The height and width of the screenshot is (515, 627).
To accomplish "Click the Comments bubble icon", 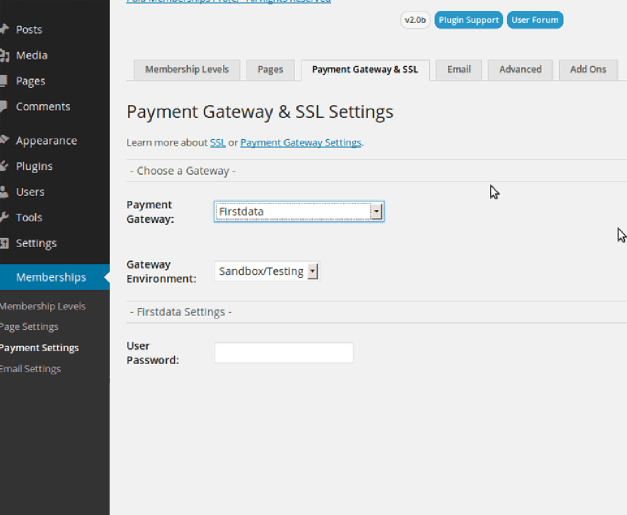I will [4, 106].
